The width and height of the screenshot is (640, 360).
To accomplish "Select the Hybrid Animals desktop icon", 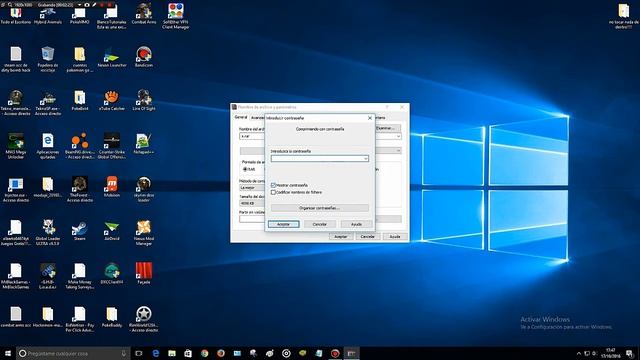I will 48,13.
